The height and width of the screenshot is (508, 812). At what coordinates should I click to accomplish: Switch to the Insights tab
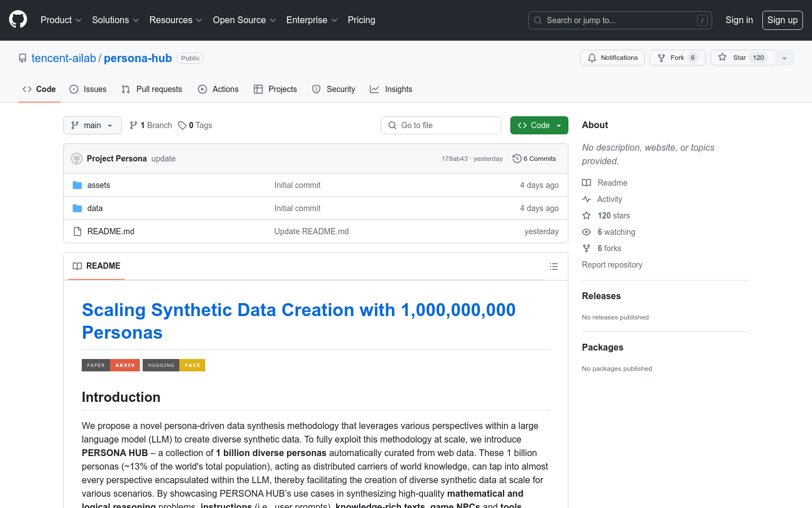coord(391,89)
